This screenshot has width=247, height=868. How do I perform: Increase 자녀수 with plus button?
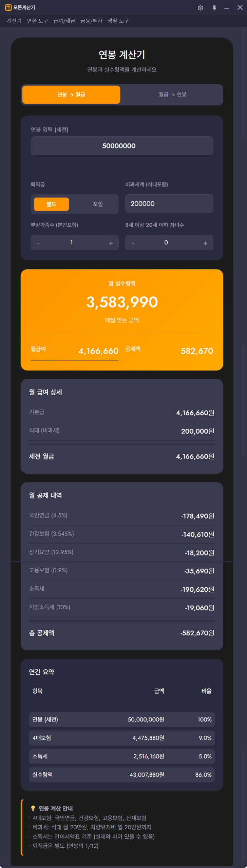pyautogui.click(x=205, y=243)
